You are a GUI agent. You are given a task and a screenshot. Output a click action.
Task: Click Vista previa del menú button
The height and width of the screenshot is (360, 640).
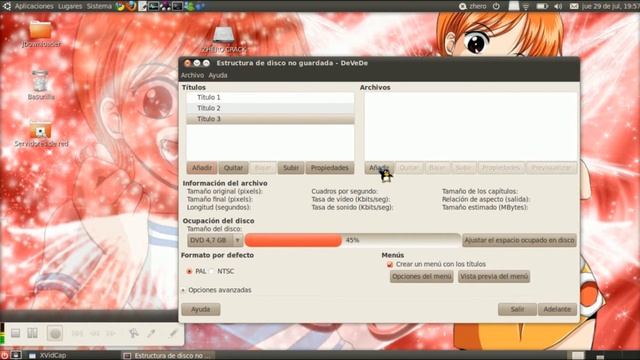click(494, 277)
